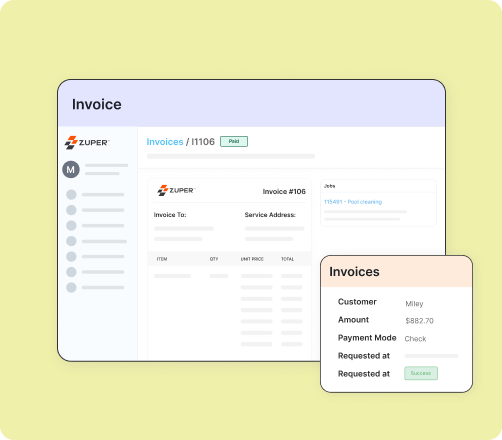Click the ITEM column header
Viewport: 502px width, 440px height.
(162, 259)
